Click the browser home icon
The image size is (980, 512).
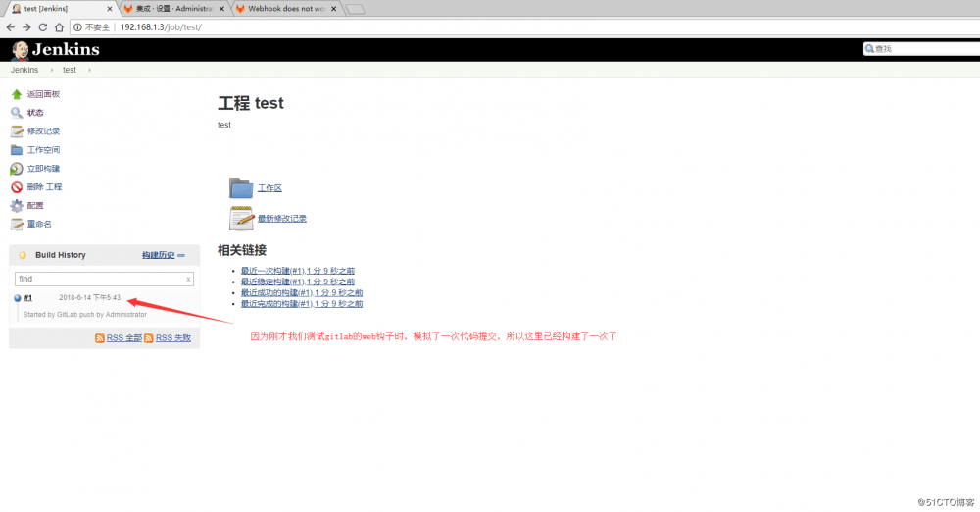pyautogui.click(x=59, y=26)
